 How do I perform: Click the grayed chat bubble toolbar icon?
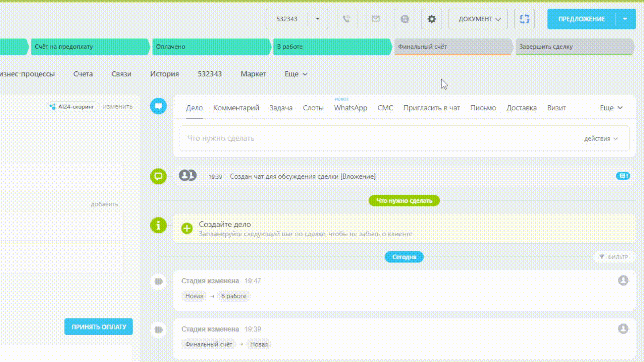[x=405, y=19]
